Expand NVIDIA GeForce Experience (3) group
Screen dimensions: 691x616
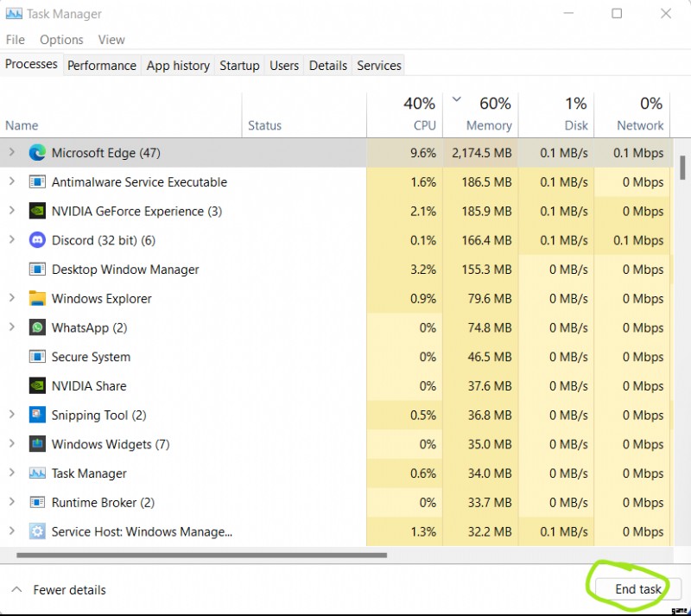click(12, 210)
